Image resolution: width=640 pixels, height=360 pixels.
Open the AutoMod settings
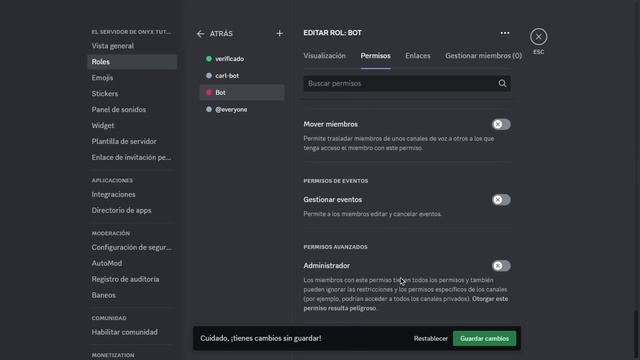[132, 263]
